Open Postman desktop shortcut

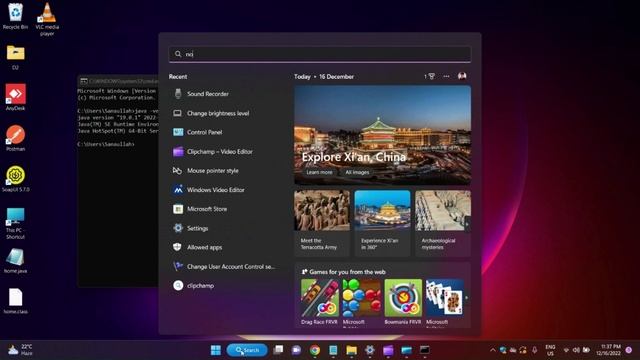(x=16, y=138)
